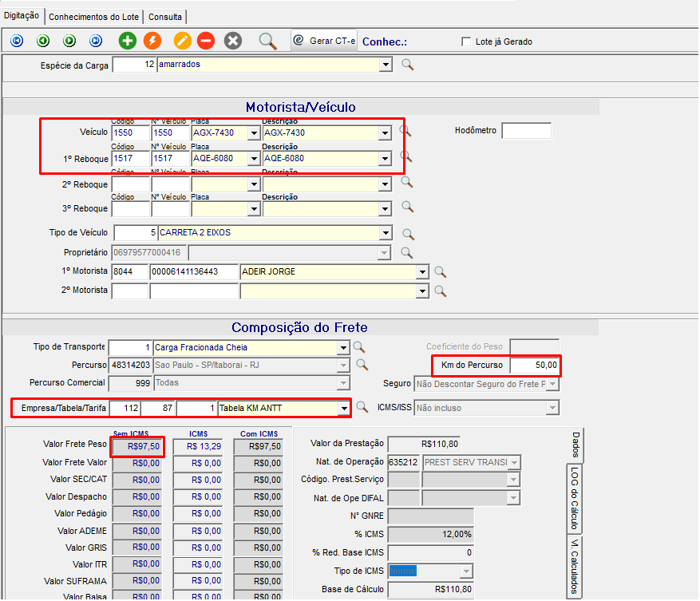
Task: Open the LOG do Cálculo side tab
Action: point(573,497)
